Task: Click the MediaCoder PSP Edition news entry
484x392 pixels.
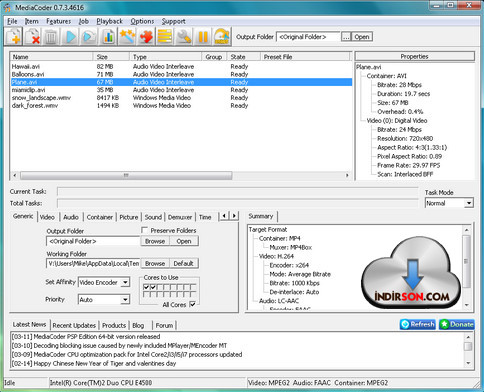Action: tap(86, 337)
